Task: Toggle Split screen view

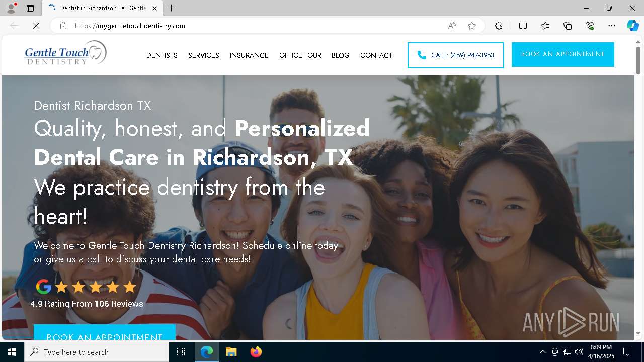Action: coord(523,26)
